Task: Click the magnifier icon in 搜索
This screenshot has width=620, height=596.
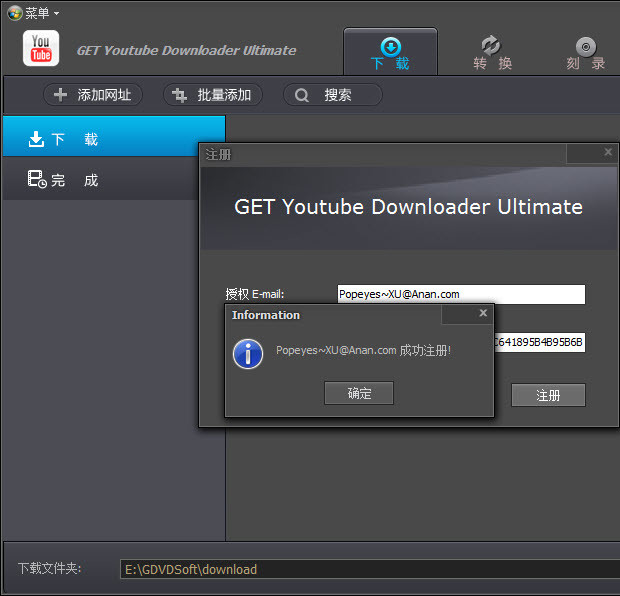Action: (302, 95)
